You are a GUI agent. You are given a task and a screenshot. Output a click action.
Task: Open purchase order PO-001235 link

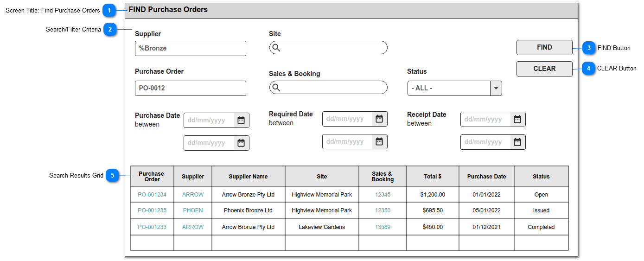[152, 210]
